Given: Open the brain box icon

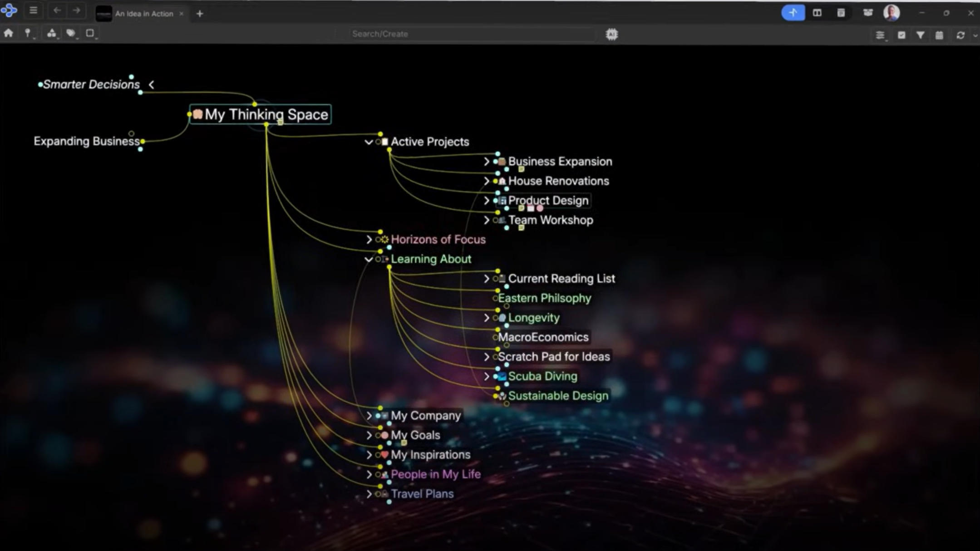Looking at the screenshot, I should [x=867, y=13].
